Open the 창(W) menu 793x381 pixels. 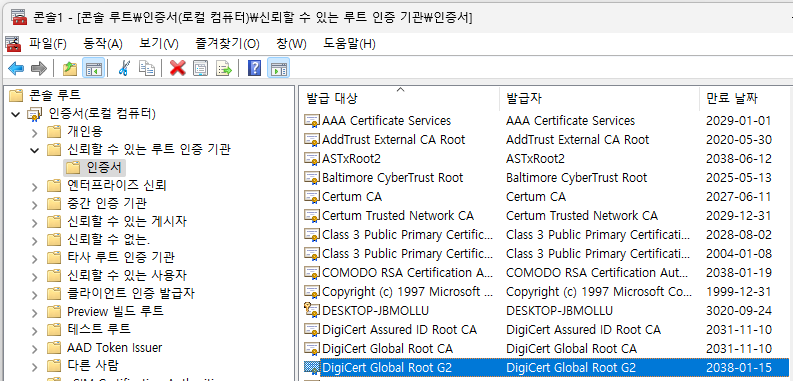pyautogui.click(x=291, y=44)
